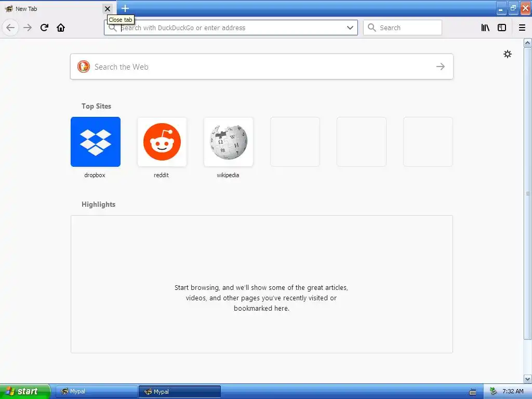The width and height of the screenshot is (532, 399).
Task: Click the DuckDuckGo logo in search box
Action: 84,66
